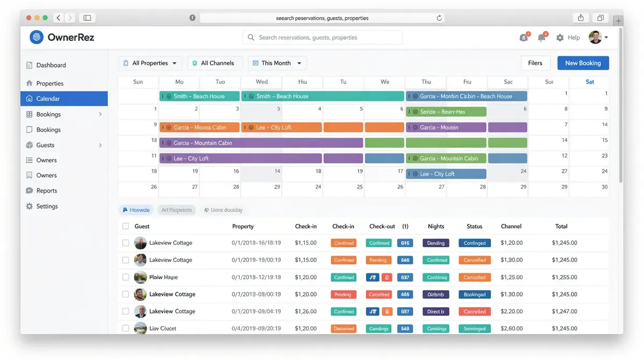Screen dimensions: 644x360
Task: Switch to the Howede tab
Action: tap(136, 210)
